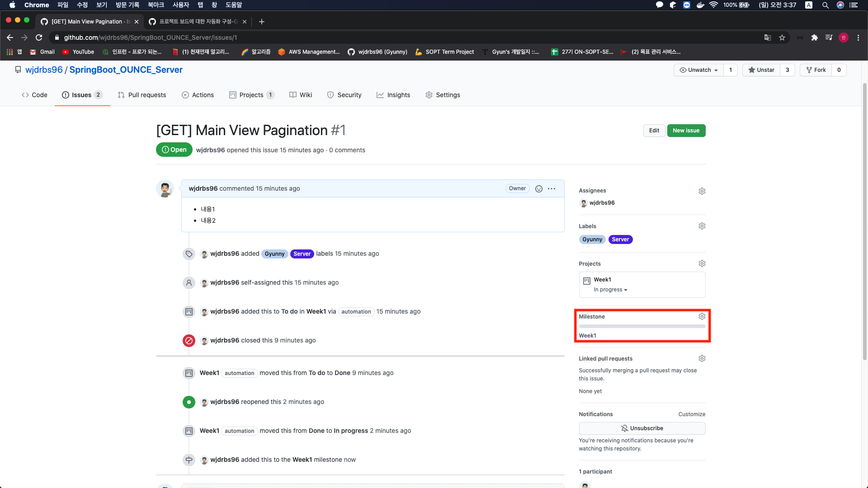Open the Unwatch dropdown
The image size is (868, 488).
[699, 70]
